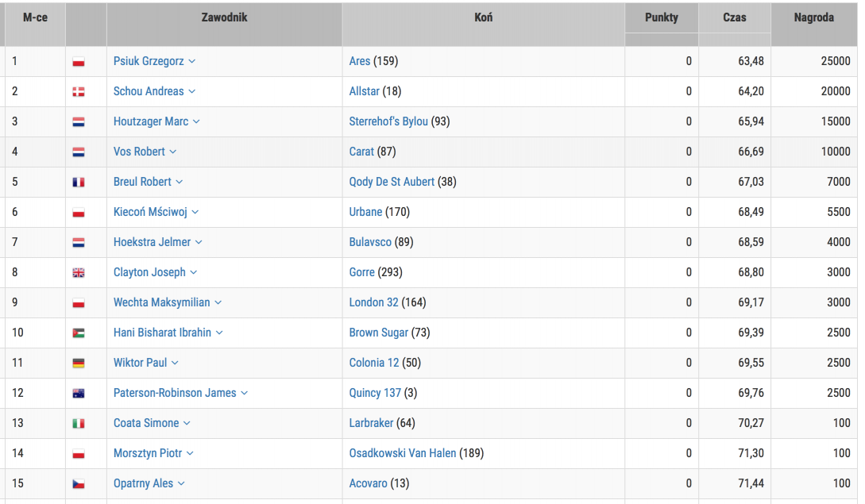Click the Czech flag beside Opatrny Ales
The width and height of the screenshot is (865, 504).
[x=79, y=484]
